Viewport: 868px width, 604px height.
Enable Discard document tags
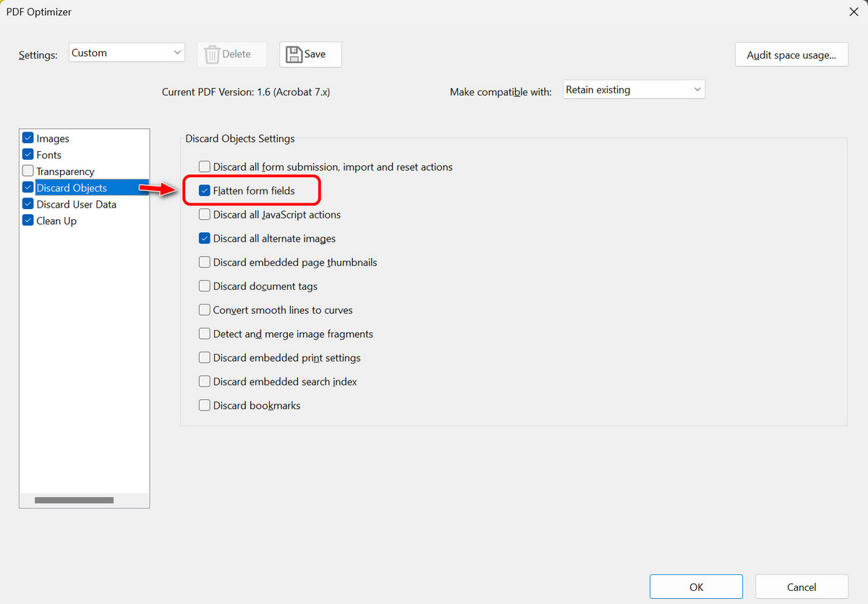point(204,286)
